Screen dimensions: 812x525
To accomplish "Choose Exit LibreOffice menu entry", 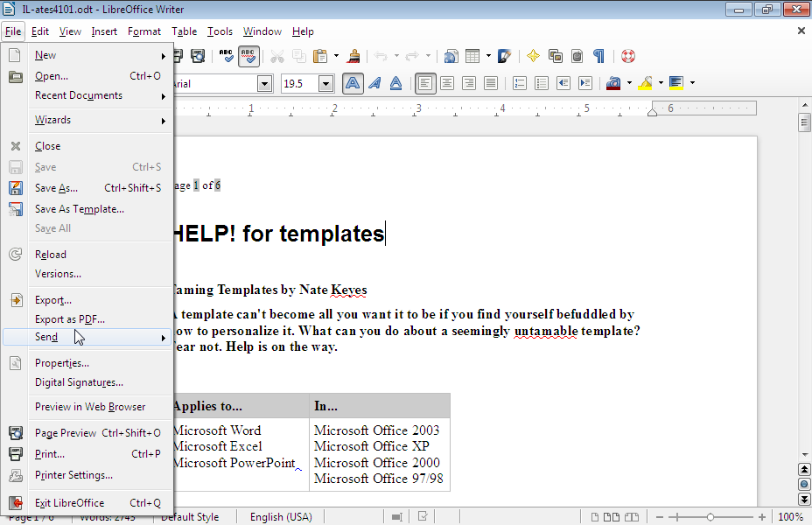I will click(x=87, y=503).
